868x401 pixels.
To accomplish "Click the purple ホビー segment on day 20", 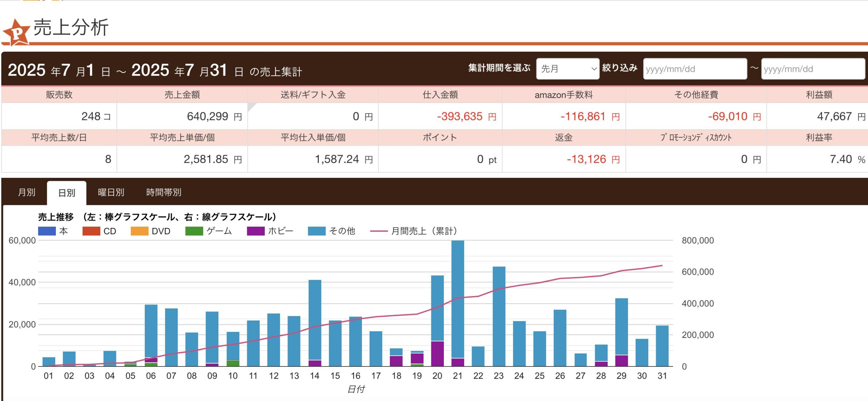I will (437, 353).
